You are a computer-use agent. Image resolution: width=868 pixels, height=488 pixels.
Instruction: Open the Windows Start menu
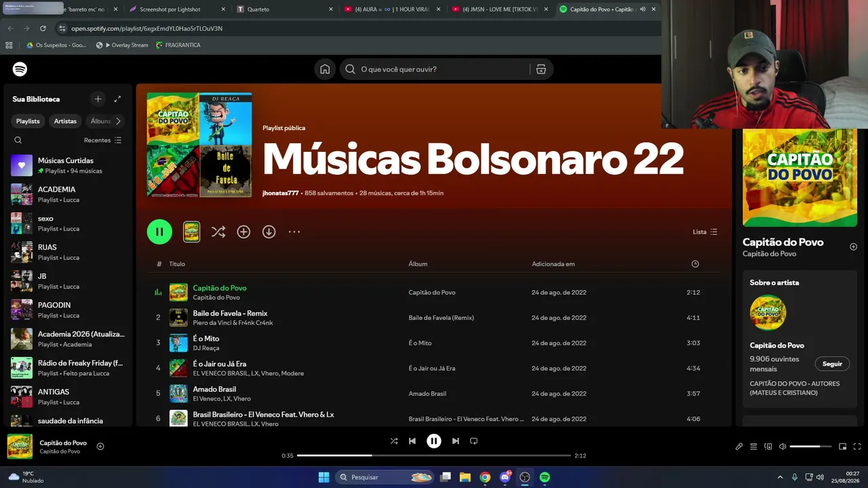click(323, 477)
